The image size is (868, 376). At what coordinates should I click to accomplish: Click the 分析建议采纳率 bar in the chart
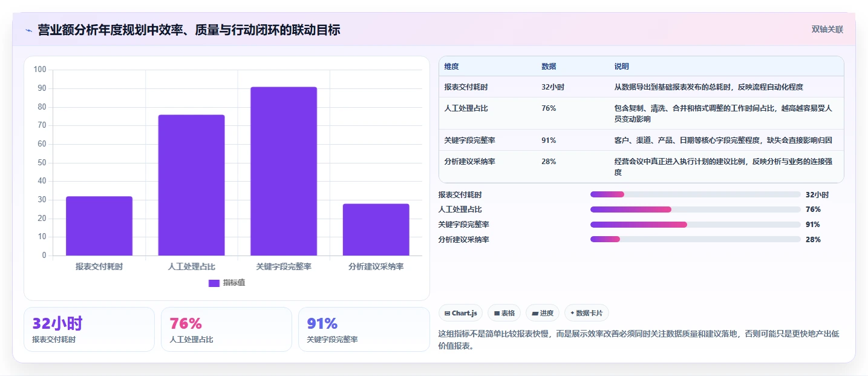[x=376, y=229]
